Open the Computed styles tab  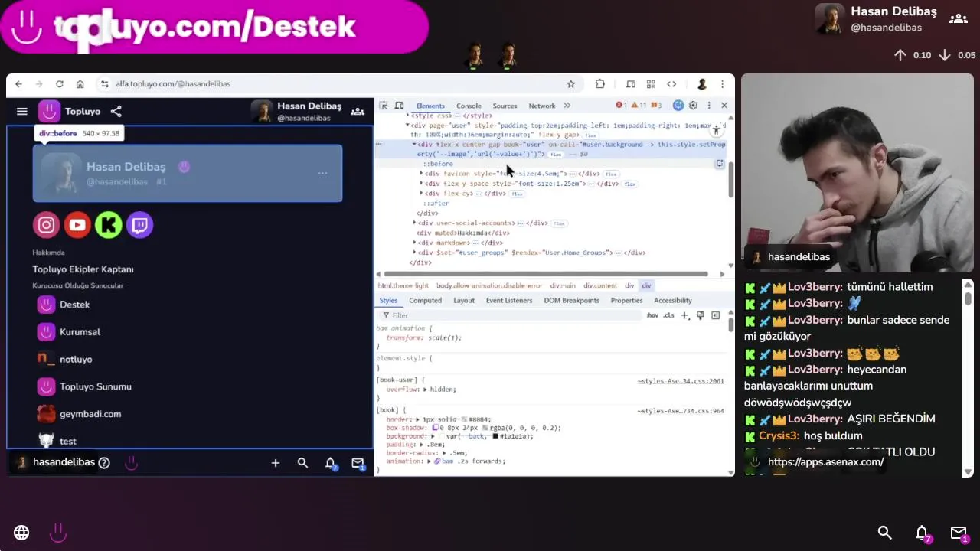point(425,301)
